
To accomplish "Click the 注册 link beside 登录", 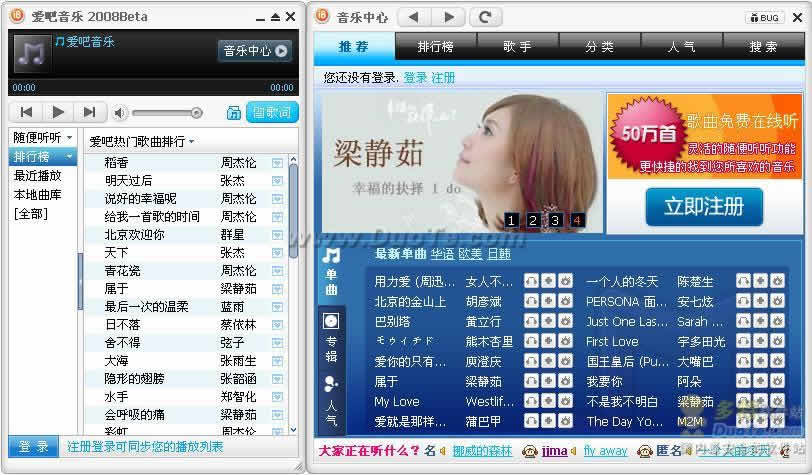I will 443,78.
